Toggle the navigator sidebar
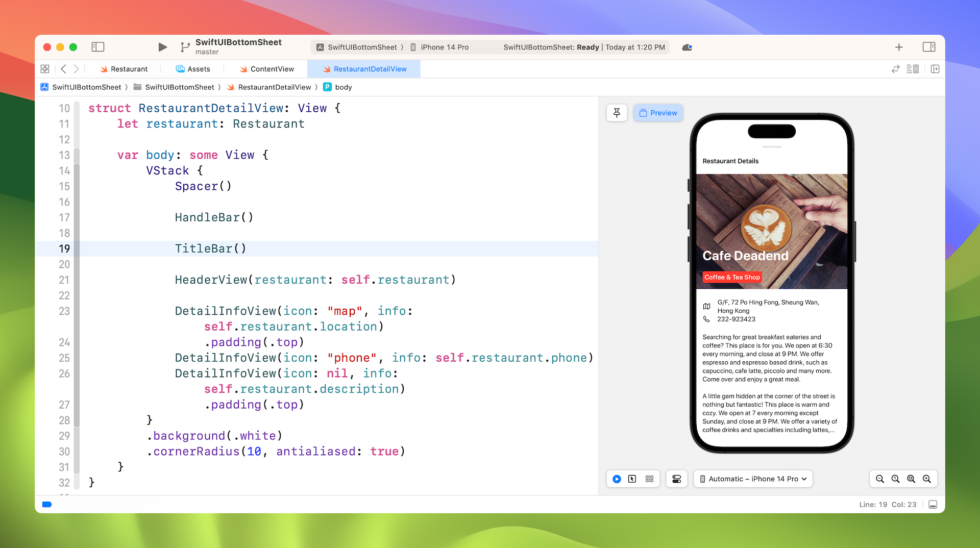Viewport: 980px width, 548px height. pyautogui.click(x=97, y=47)
